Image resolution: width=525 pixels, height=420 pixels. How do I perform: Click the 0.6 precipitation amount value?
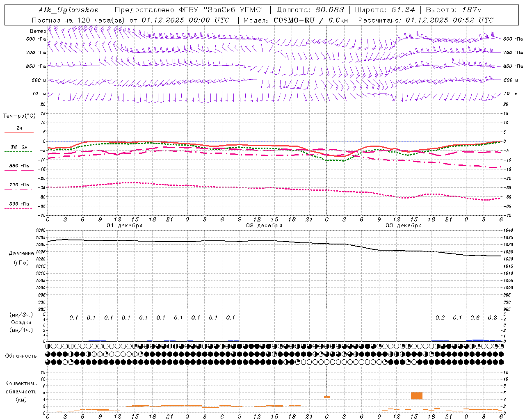coord(475,317)
